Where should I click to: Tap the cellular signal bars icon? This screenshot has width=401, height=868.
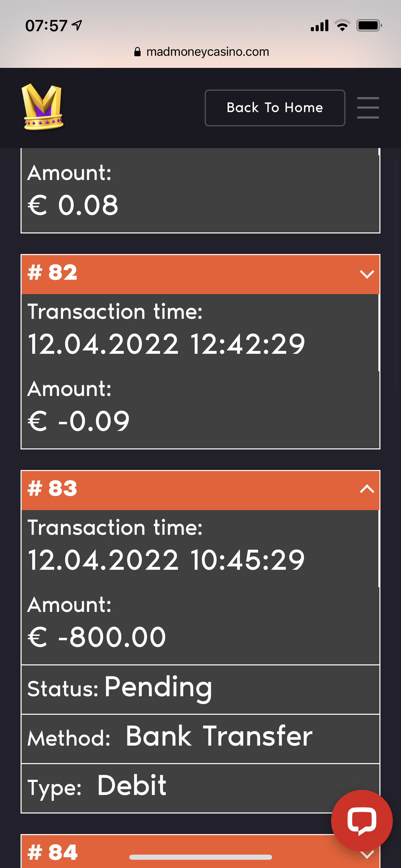point(319,26)
